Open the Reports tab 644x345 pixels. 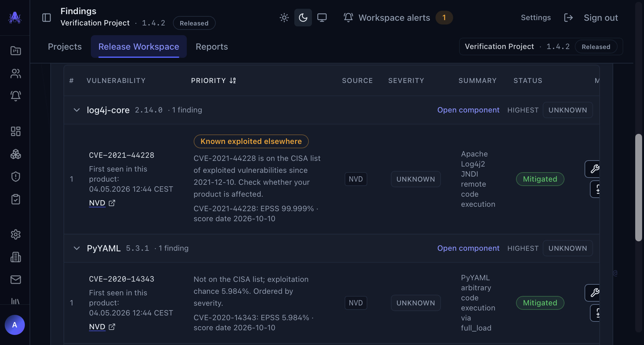click(x=212, y=47)
